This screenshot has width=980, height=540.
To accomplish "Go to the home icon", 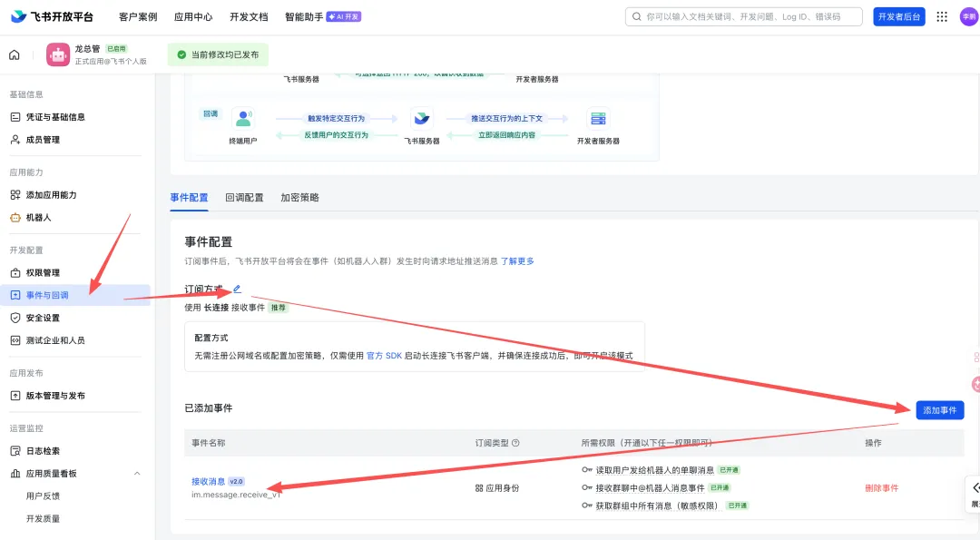I will (15, 55).
